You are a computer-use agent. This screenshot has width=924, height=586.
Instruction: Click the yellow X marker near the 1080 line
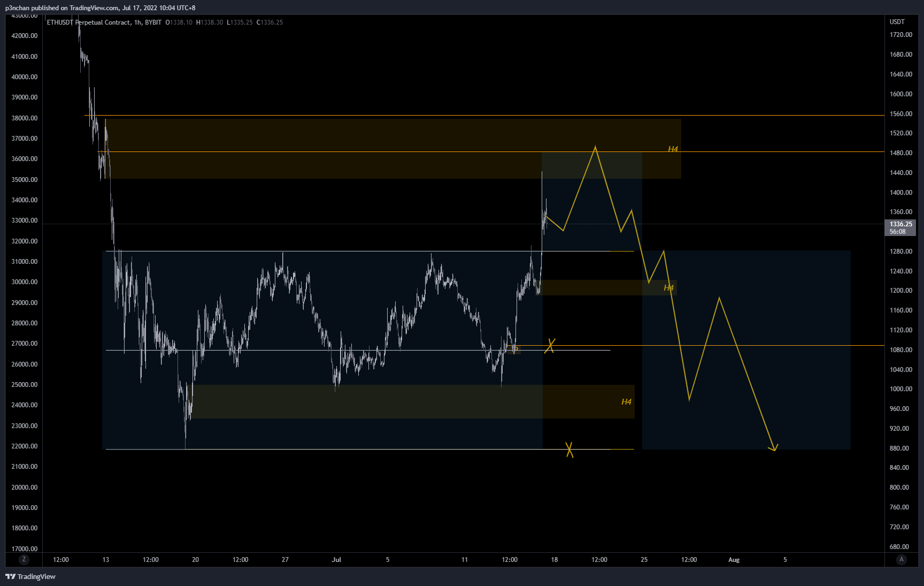pos(550,346)
